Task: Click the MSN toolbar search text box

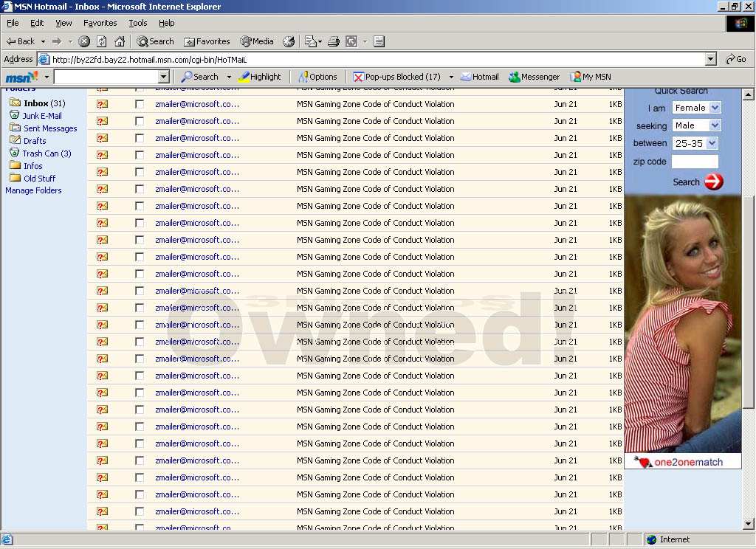Action: coord(106,77)
